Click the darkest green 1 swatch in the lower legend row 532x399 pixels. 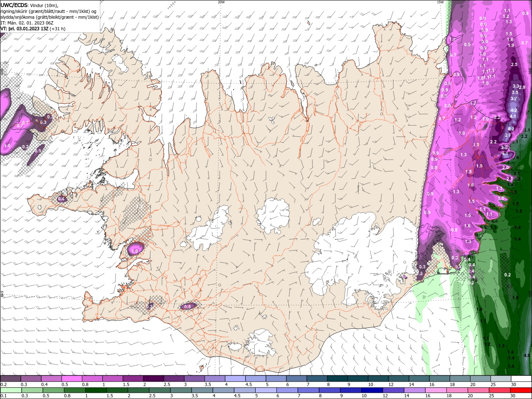click(x=96, y=390)
